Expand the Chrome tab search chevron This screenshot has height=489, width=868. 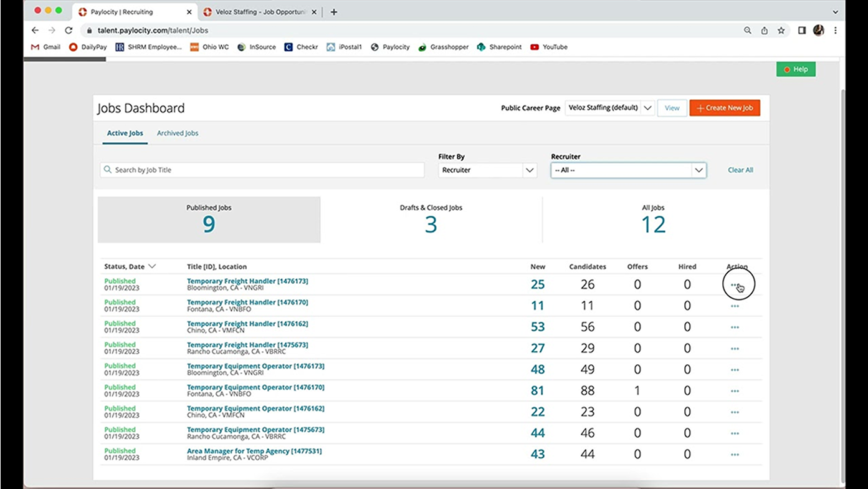coord(836,11)
